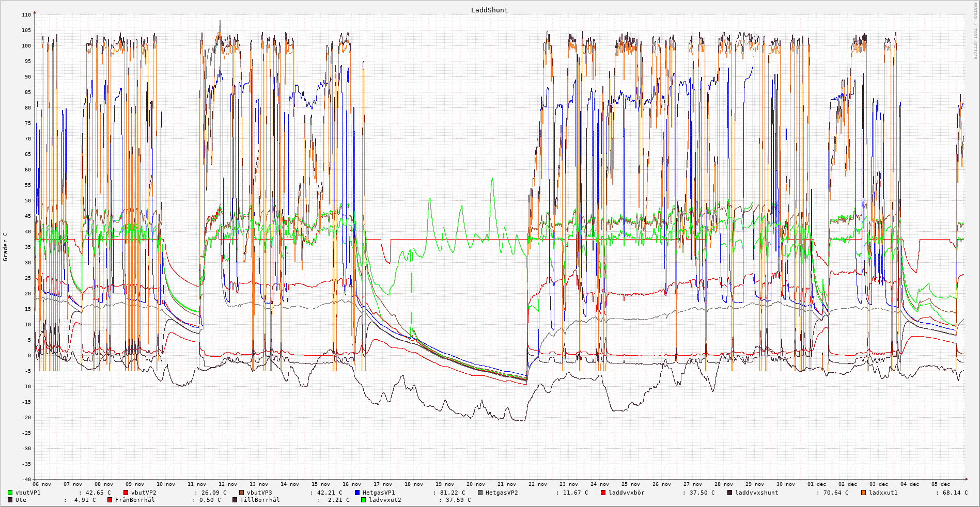Click the blue HetgasVP1 legend swatch
980x507 pixels.
click(x=357, y=493)
